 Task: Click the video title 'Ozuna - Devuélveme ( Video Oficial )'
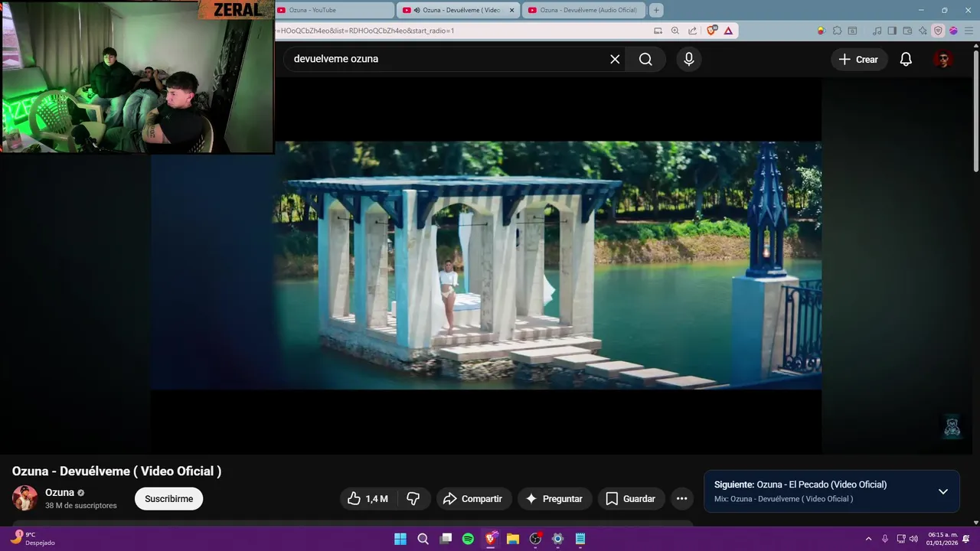(116, 471)
